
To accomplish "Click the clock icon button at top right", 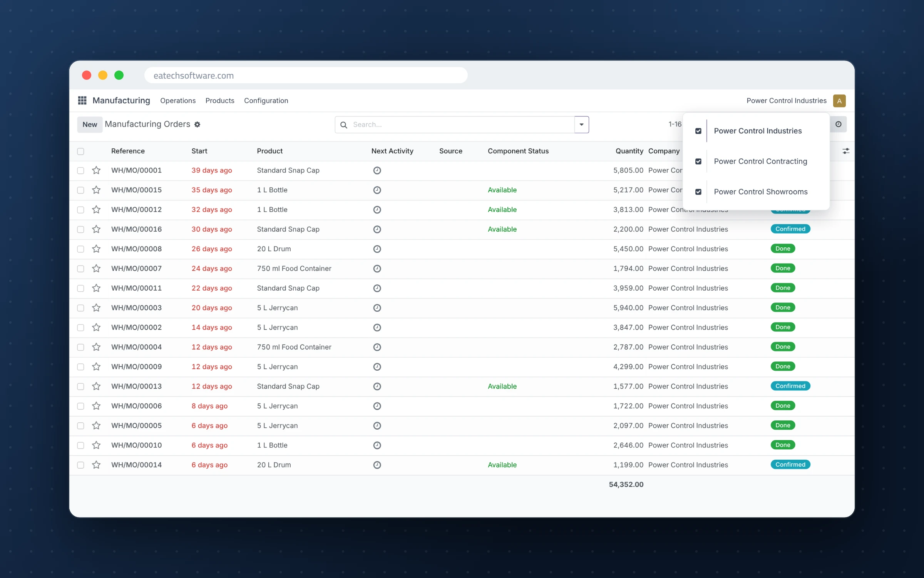I will (839, 124).
